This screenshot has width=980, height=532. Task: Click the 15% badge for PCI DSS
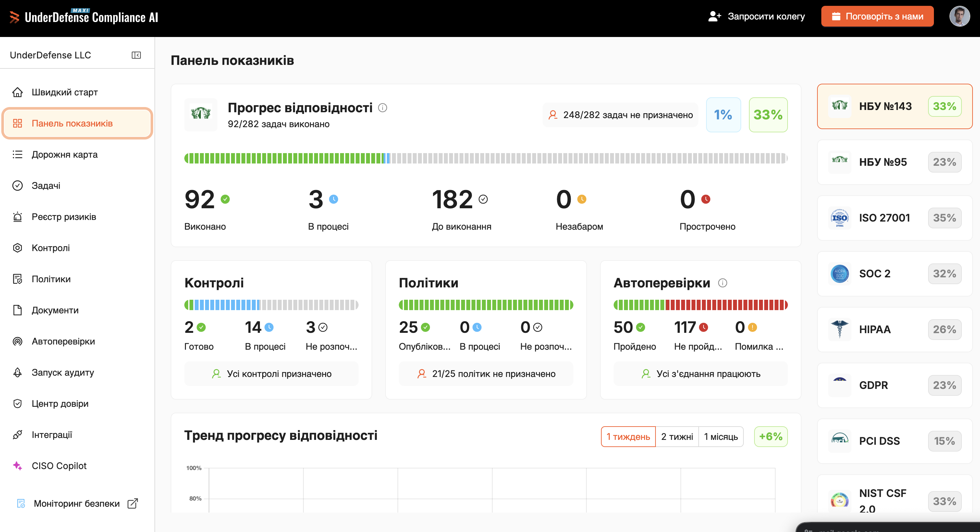pyautogui.click(x=944, y=441)
